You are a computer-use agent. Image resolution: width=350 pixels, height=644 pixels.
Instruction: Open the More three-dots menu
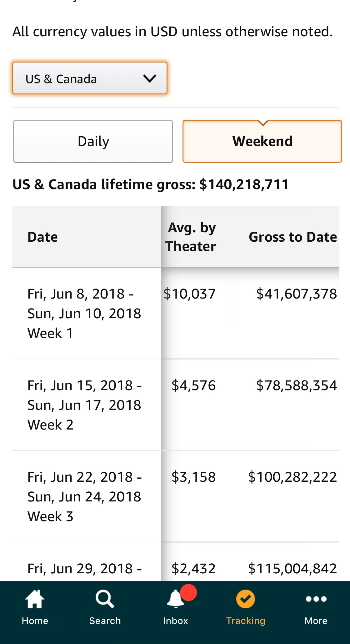[316, 599]
